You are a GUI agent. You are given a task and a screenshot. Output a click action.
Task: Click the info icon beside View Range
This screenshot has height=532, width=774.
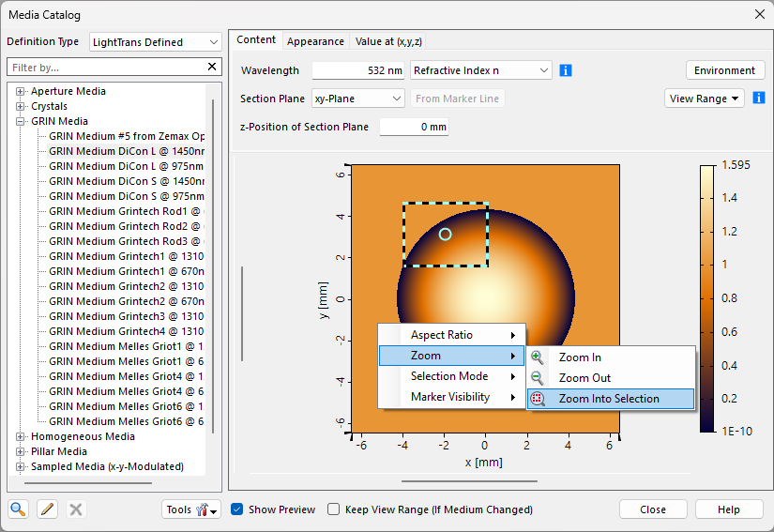click(759, 98)
